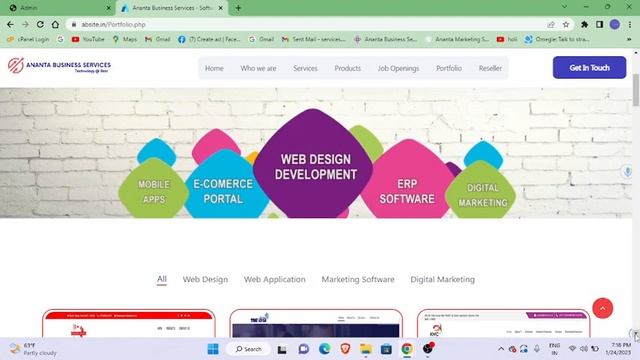Image resolution: width=640 pixels, height=360 pixels.
Task: Click the browser forward arrow
Action: pos(25,24)
